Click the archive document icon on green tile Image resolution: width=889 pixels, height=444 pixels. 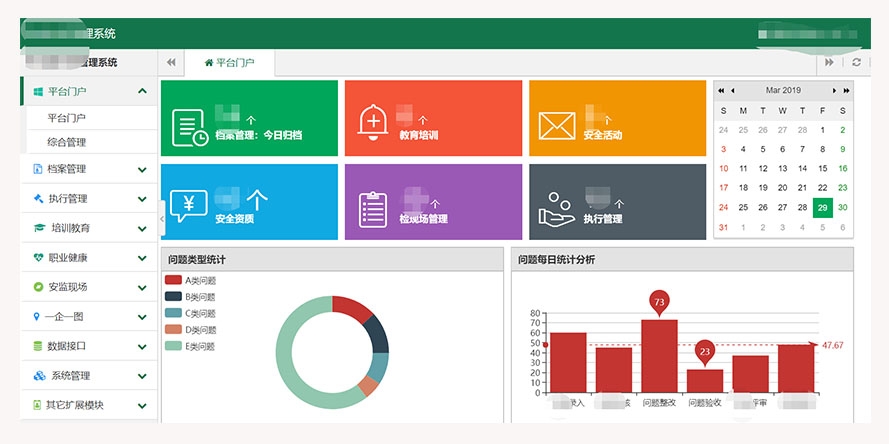(189, 128)
